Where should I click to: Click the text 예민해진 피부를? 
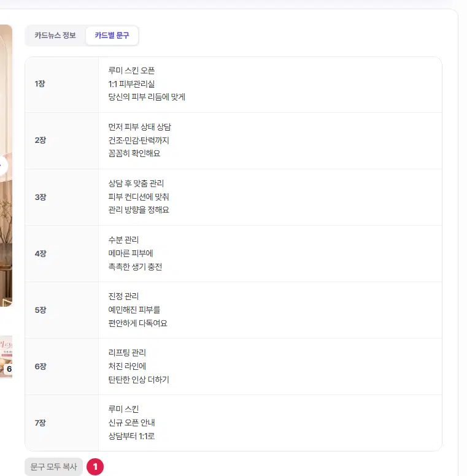tap(134, 310)
